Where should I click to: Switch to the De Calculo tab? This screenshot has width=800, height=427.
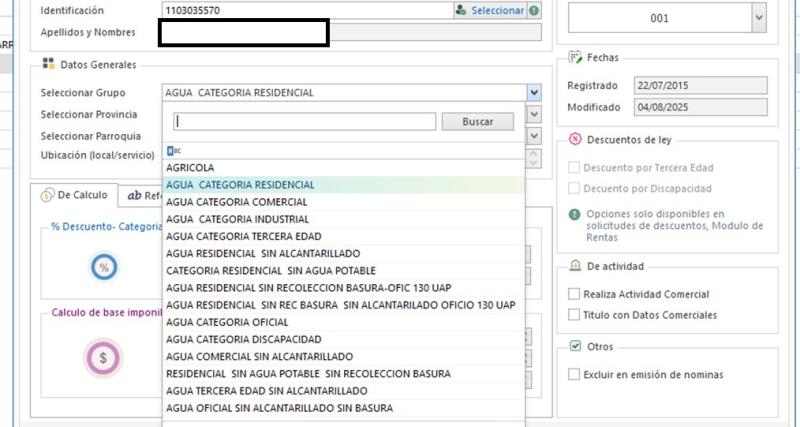point(74,195)
